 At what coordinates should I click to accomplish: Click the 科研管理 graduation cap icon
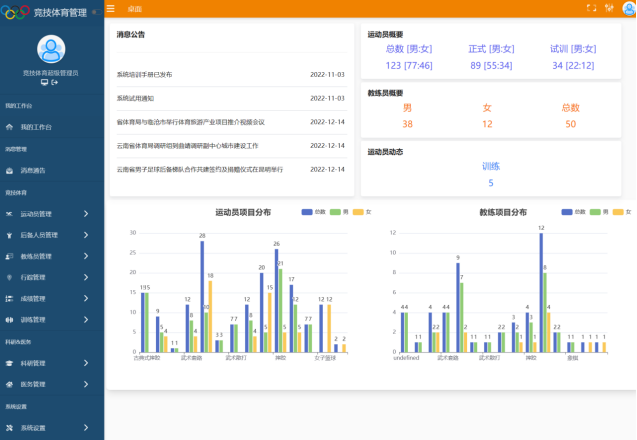click(9, 363)
